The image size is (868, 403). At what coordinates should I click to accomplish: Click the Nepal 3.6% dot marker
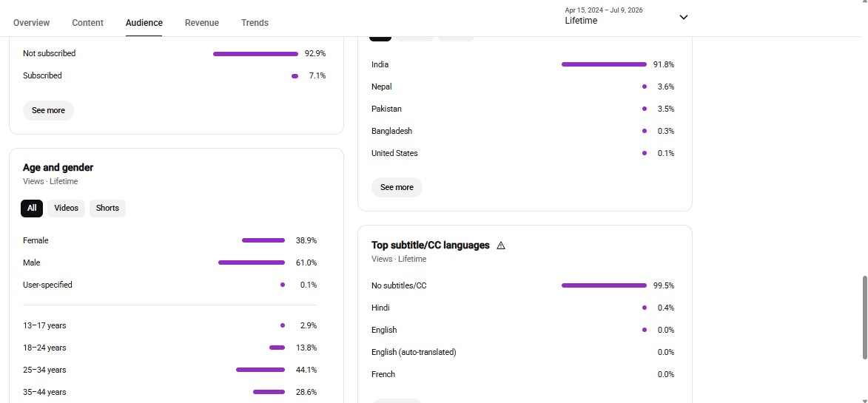click(x=645, y=87)
